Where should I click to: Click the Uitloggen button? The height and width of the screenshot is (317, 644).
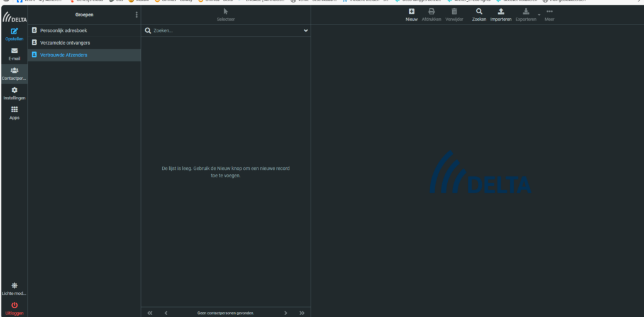click(14, 308)
